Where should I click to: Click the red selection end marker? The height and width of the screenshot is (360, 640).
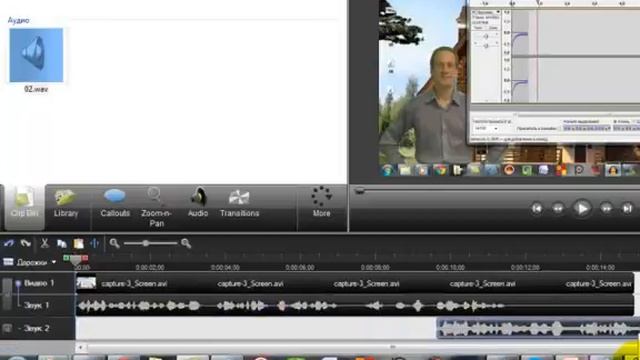coord(85,258)
